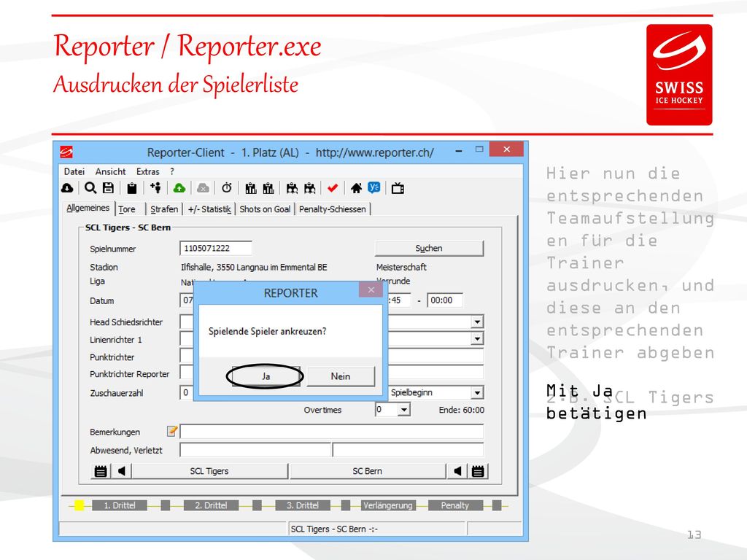Open the Penalty-Schiessen tab
The width and height of the screenshot is (747, 560).
tap(333, 209)
